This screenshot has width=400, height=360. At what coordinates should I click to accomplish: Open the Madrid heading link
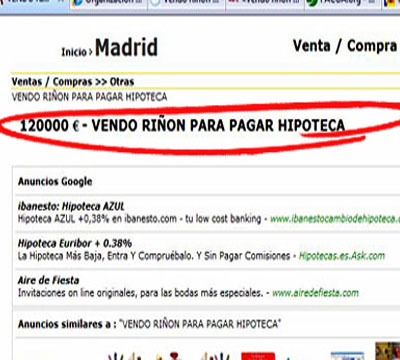[126, 47]
